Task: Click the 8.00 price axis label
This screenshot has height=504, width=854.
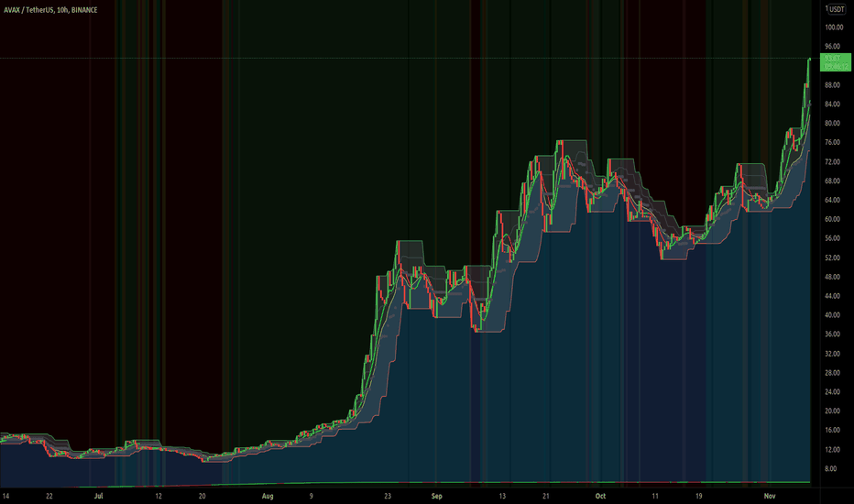Action: pos(830,468)
